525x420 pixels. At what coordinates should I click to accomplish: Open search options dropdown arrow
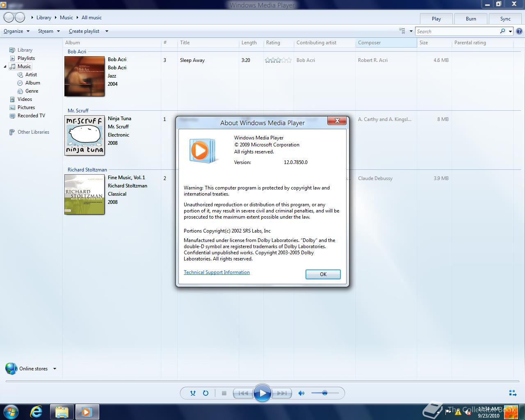tap(510, 31)
